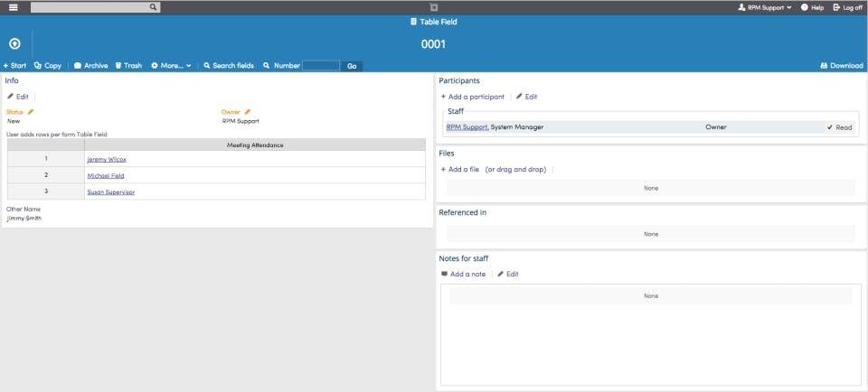868x392 pixels.
Task: Log off from the top bar
Action: pyautogui.click(x=847, y=8)
